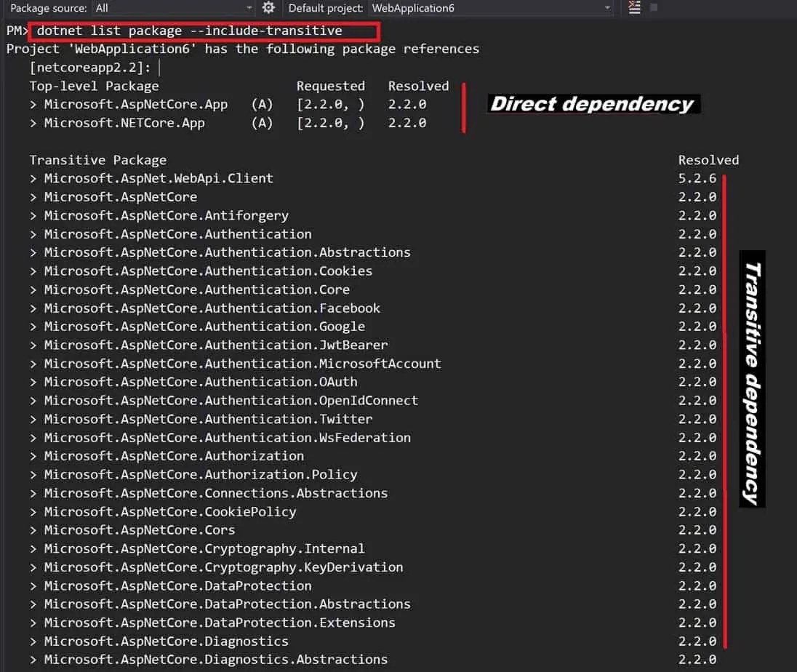Click Microsoft.AspNetCore.DataProtection.Extensions line
This screenshot has height=672, width=797.
pos(212,623)
